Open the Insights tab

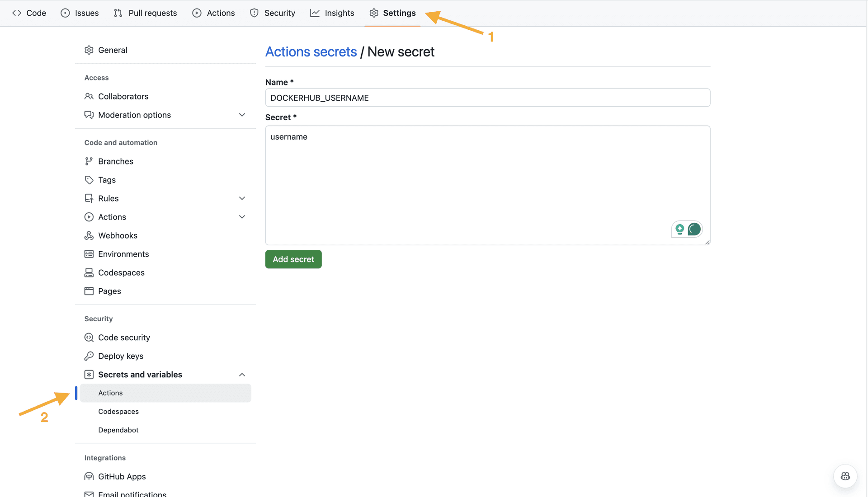pyautogui.click(x=332, y=13)
